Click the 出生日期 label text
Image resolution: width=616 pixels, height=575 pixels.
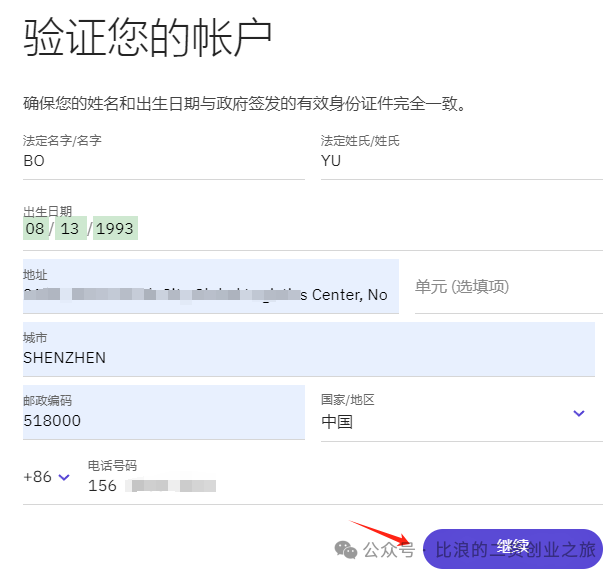coord(47,211)
